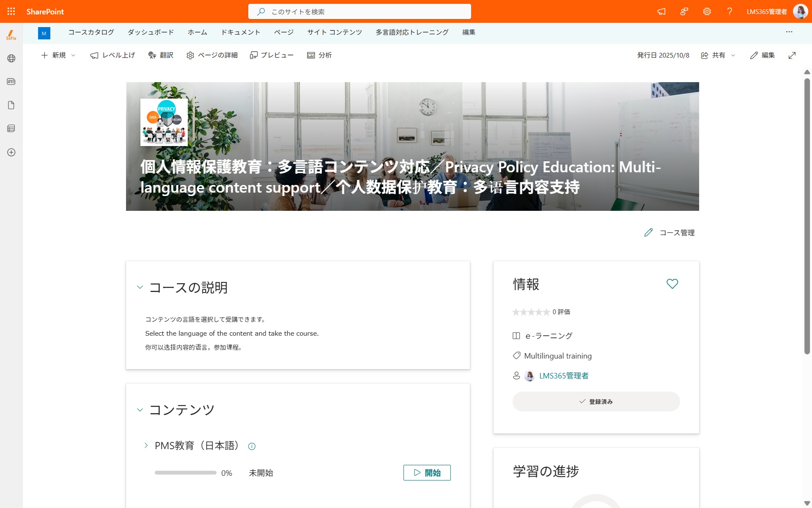This screenshot has height=508, width=812.
Task: Click the プレビュー preview button
Action: pyautogui.click(x=272, y=55)
